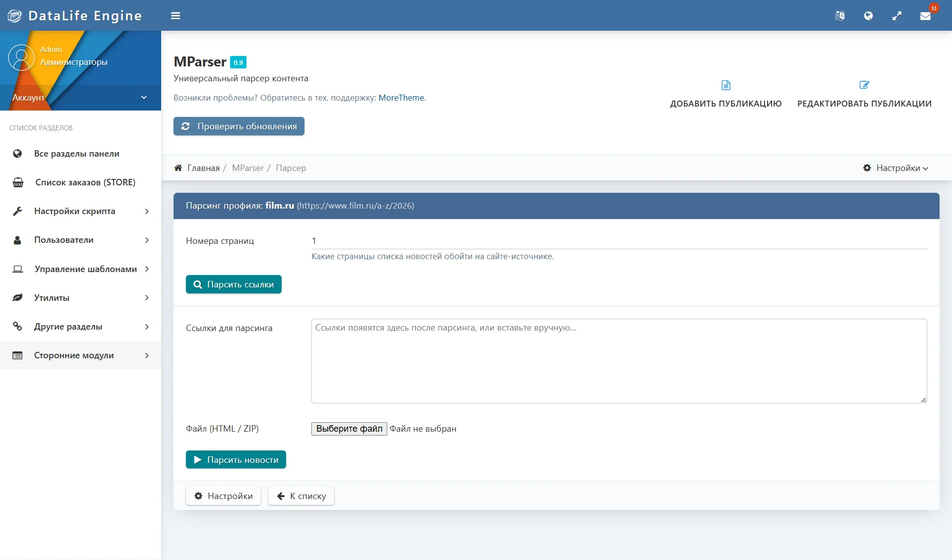Open the language translation icon
Screen dimensions: 952x560
pyautogui.click(x=839, y=16)
